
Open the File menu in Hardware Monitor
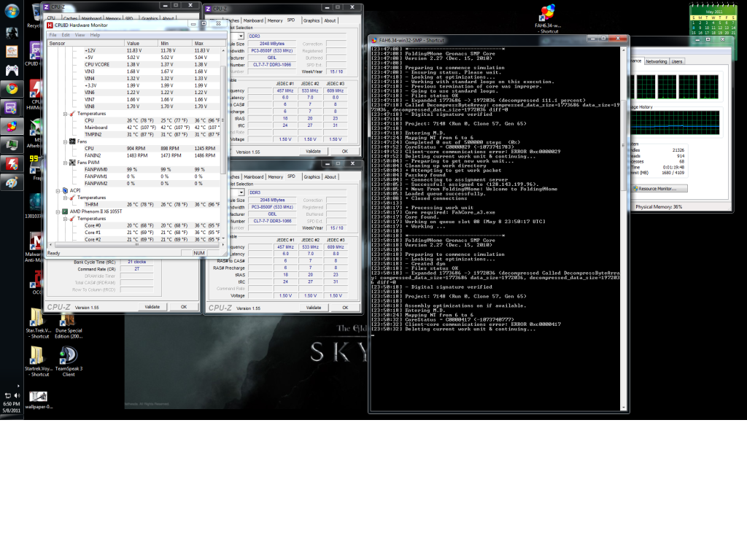(53, 35)
